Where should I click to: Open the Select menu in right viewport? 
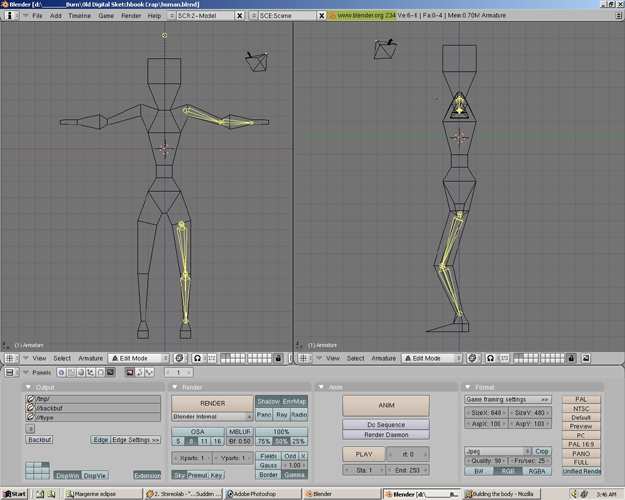tap(356, 358)
